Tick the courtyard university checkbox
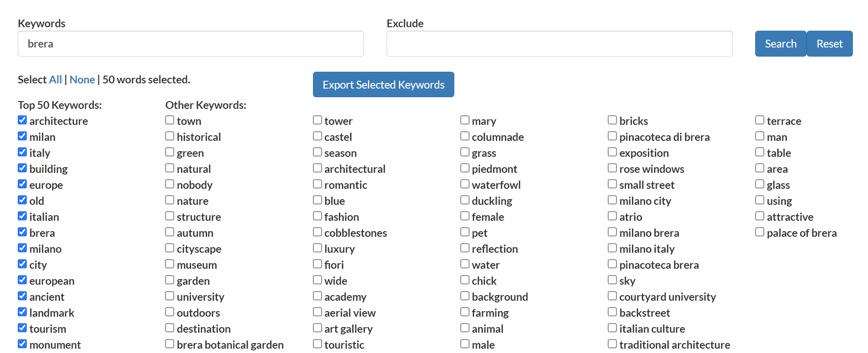The image size is (868, 353). pyautogui.click(x=613, y=296)
